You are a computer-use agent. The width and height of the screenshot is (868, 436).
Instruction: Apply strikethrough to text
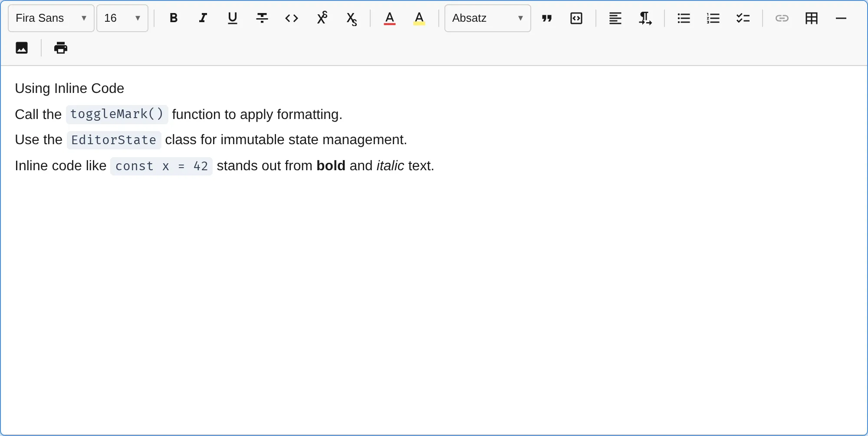(x=262, y=18)
